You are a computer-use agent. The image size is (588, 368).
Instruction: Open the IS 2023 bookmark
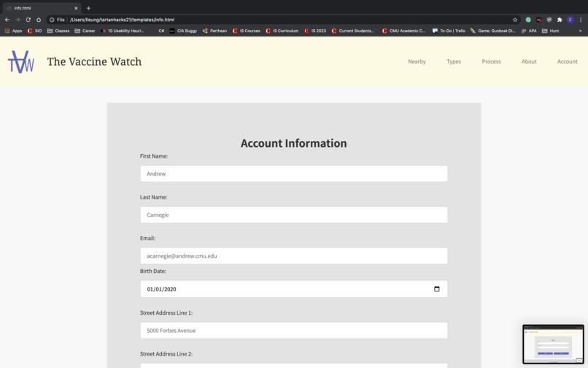[315, 31]
